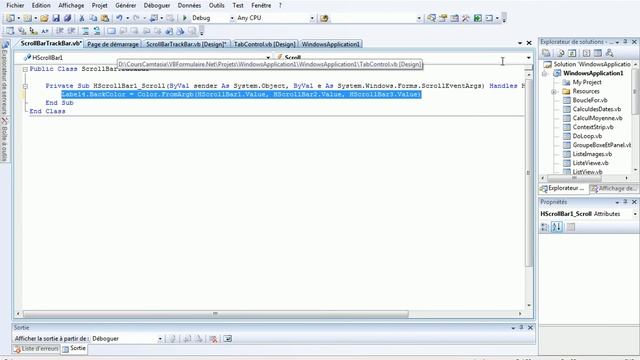Open the Properties window toolbar icon
The height and width of the screenshot is (360, 640).
[443, 18]
